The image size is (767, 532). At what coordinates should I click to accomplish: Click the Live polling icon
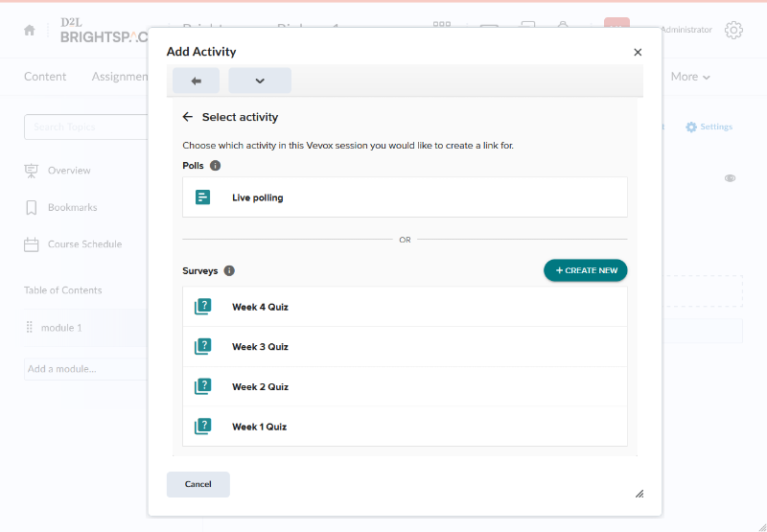[x=202, y=197]
